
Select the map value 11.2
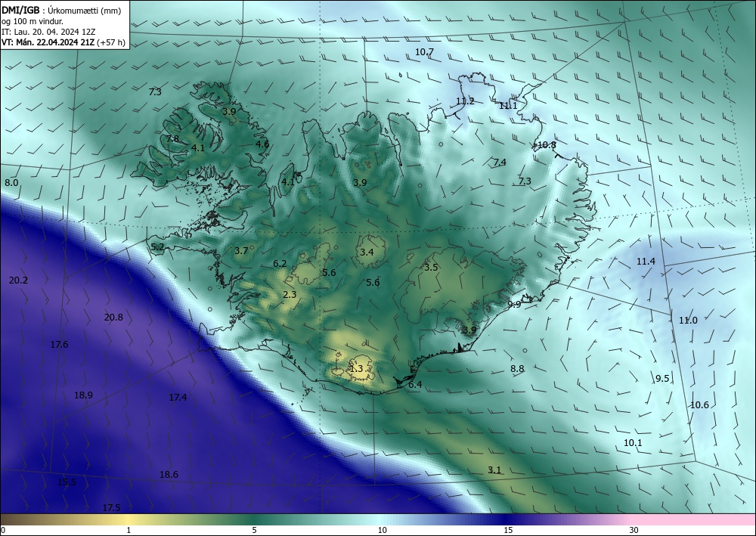click(465, 101)
